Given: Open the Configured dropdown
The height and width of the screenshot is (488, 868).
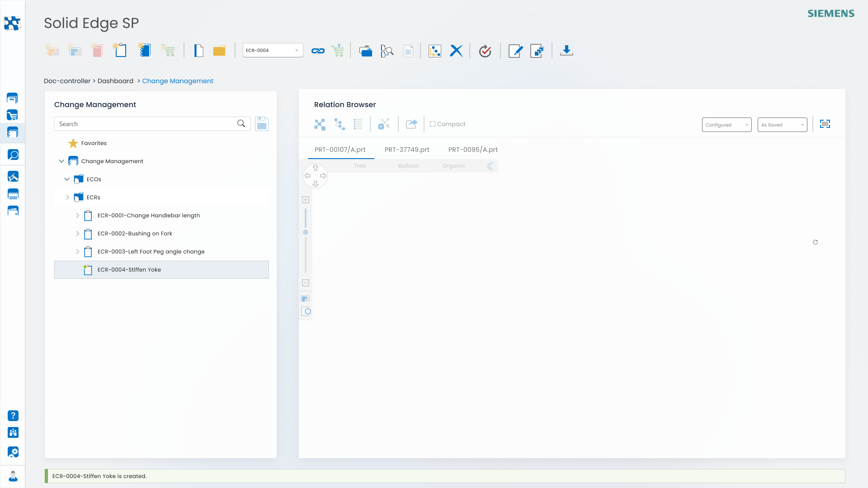Looking at the screenshot, I should tap(726, 125).
